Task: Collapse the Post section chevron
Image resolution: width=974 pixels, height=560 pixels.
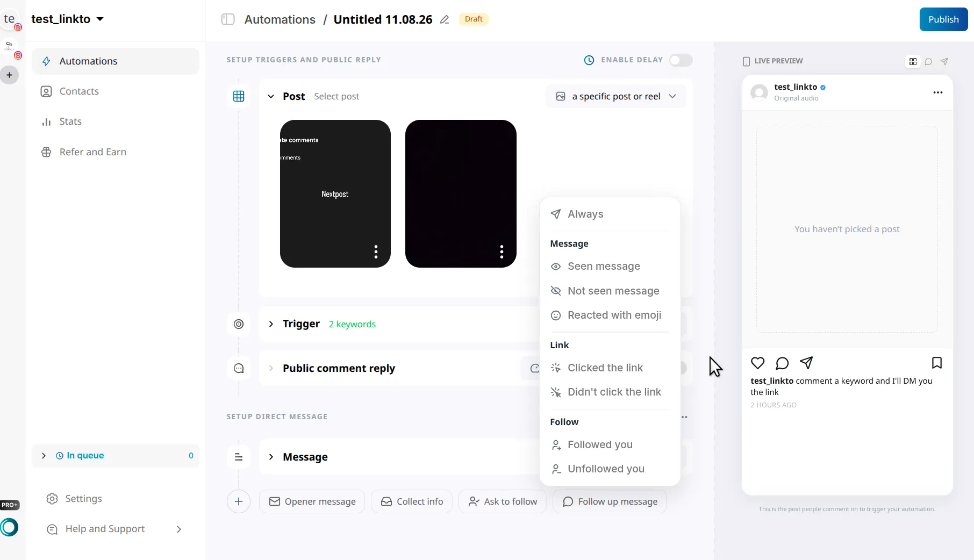Action: click(271, 96)
